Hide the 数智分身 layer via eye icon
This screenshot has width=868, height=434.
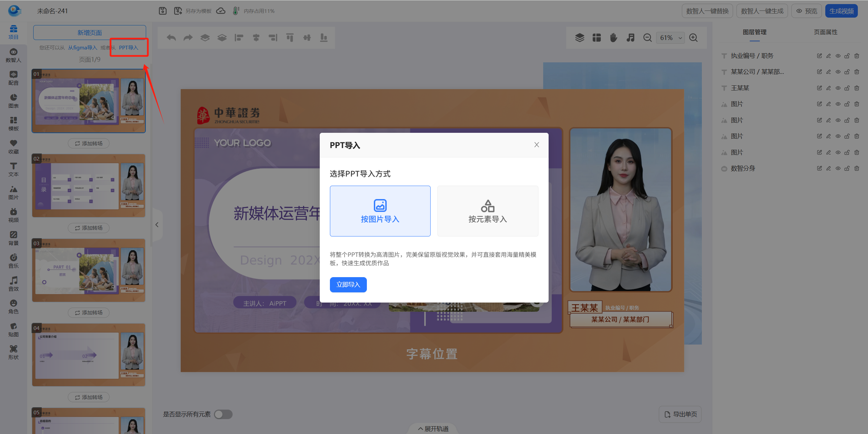[x=838, y=168]
